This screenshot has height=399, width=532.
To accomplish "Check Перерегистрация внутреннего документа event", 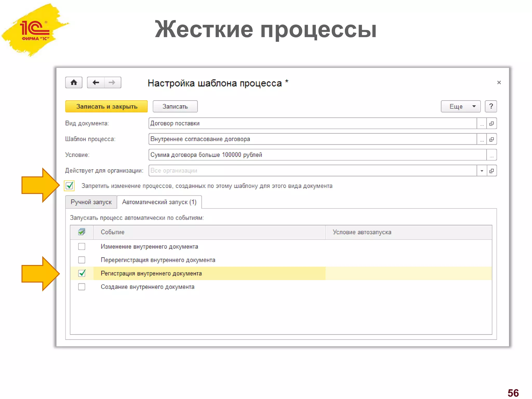I will pos(82,260).
